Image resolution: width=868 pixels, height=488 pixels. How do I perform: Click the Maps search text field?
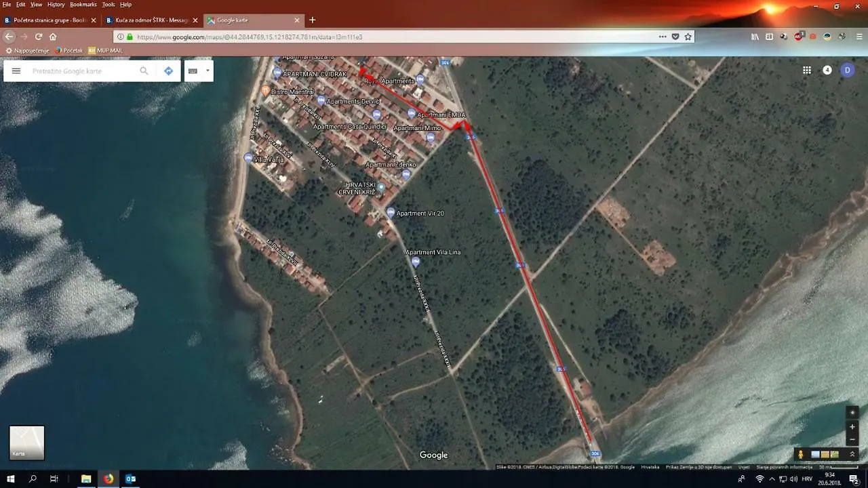(x=81, y=70)
